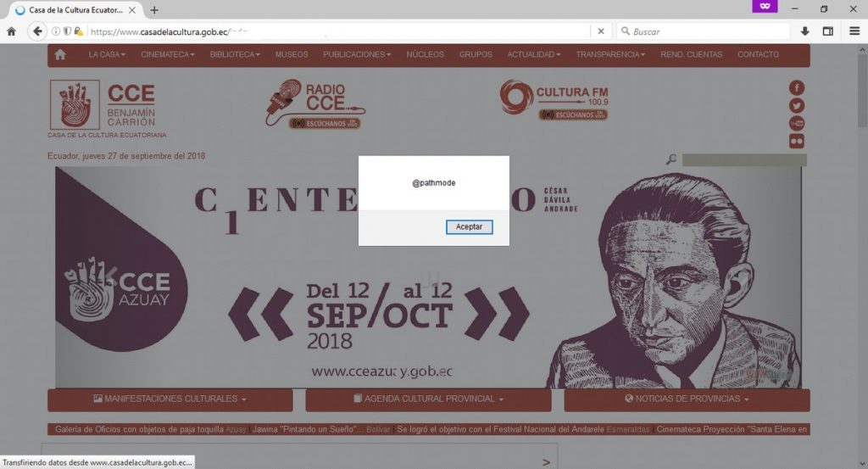Open a new tab with plus button

click(154, 10)
